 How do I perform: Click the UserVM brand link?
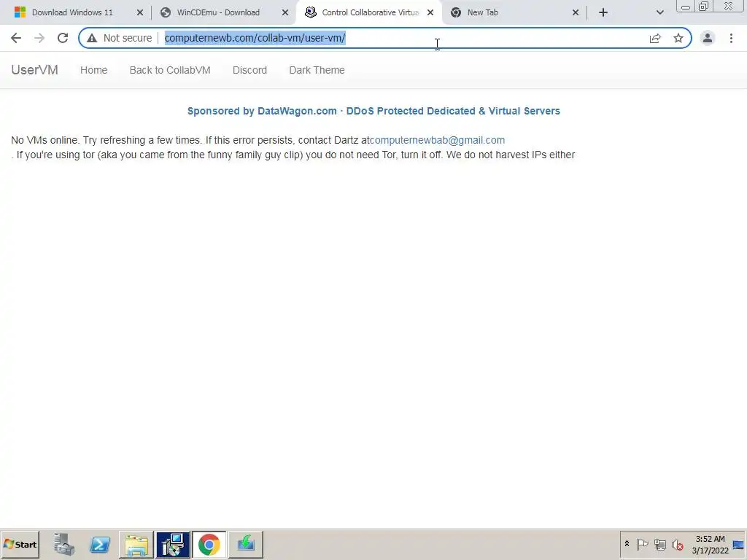(35, 70)
